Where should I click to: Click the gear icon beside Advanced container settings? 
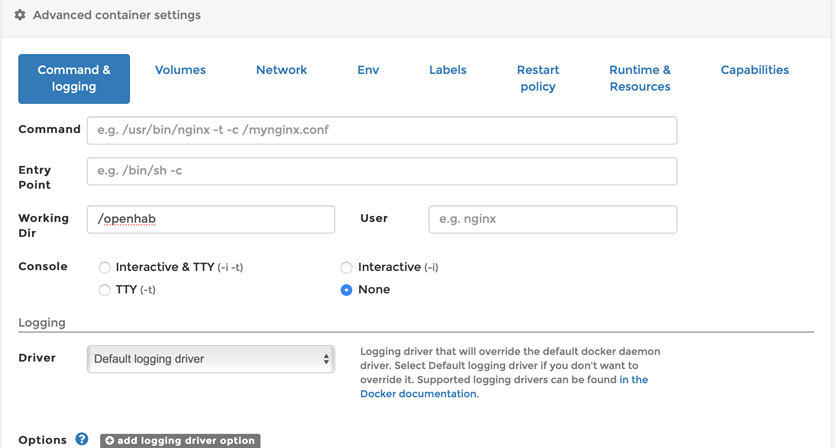[x=20, y=16]
